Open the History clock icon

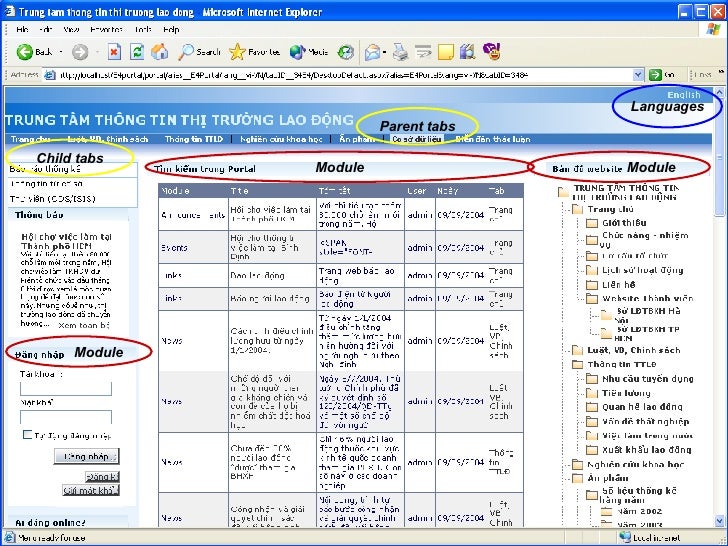pyautogui.click(x=345, y=52)
